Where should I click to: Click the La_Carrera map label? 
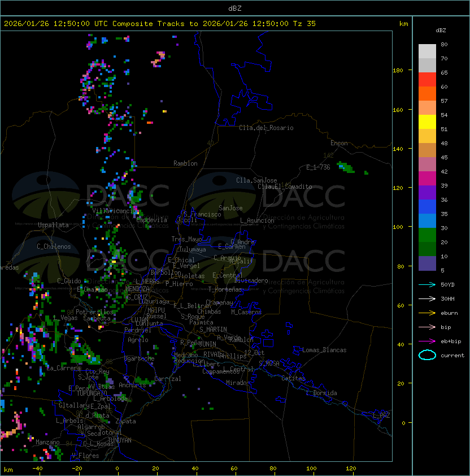click(x=64, y=368)
